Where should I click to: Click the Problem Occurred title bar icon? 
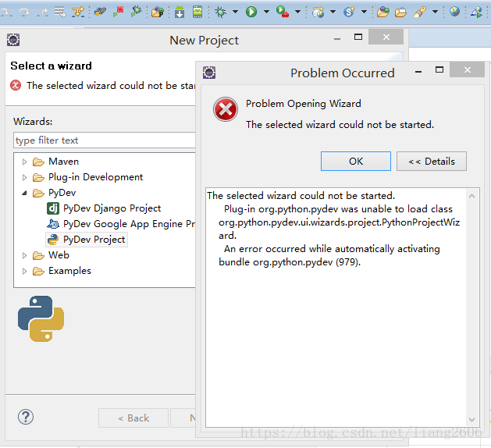click(209, 73)
